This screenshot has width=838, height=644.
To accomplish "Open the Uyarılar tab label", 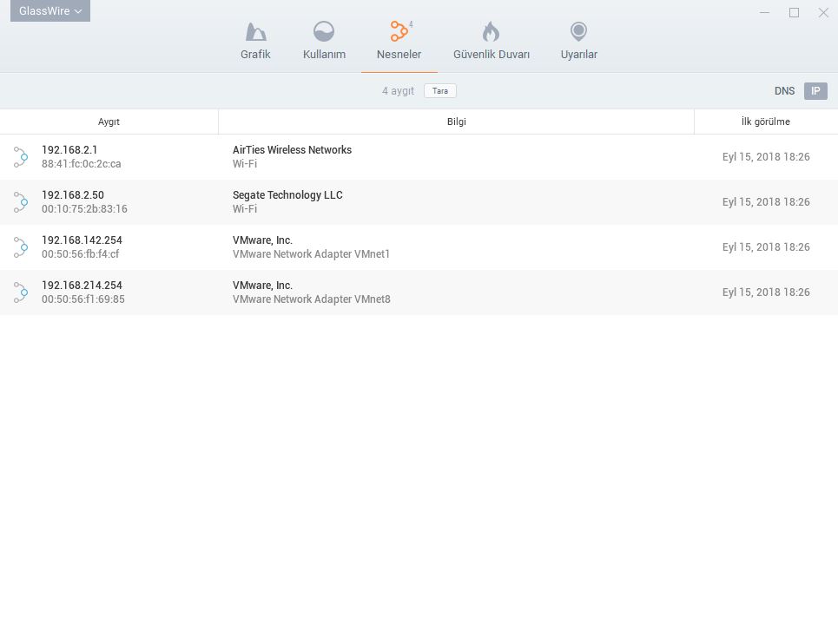I will click(579, 55).
